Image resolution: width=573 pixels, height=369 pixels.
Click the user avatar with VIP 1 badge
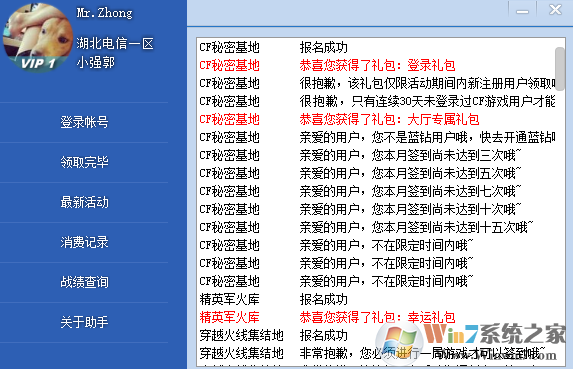coord(38,38)
